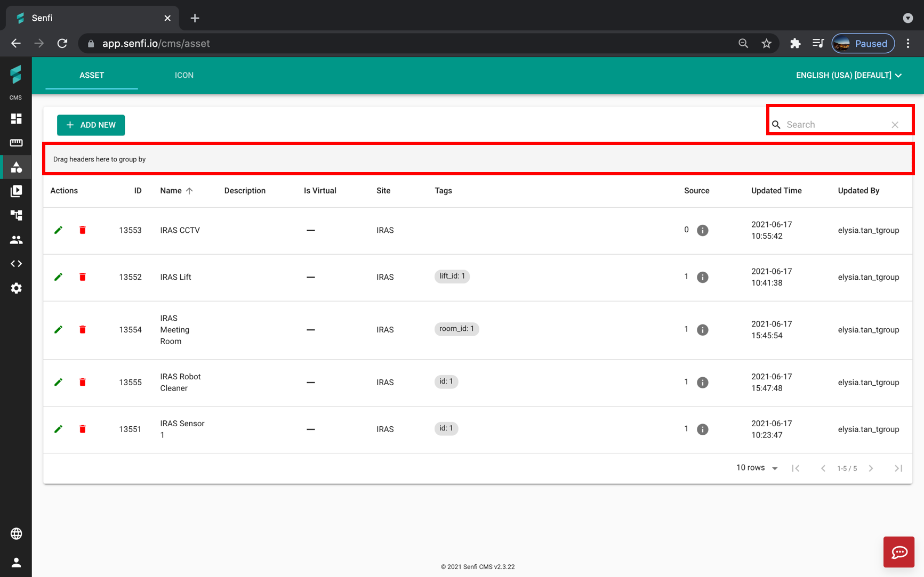Switch to the ASSET tab
924x577 pixels.
[92, 75]
